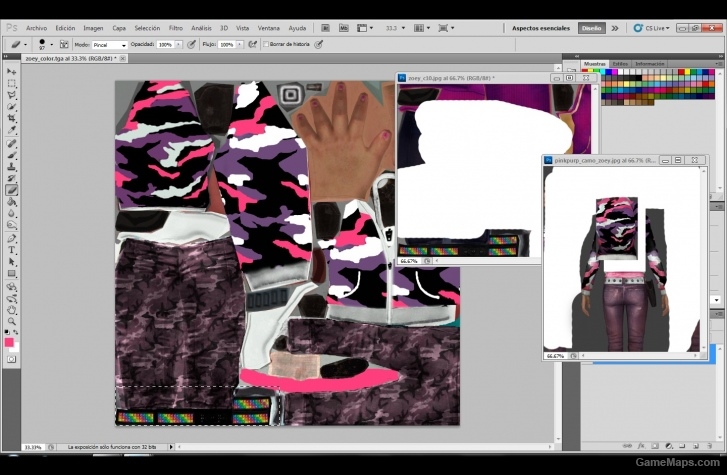Select the Move tool

tap(11, 72)
